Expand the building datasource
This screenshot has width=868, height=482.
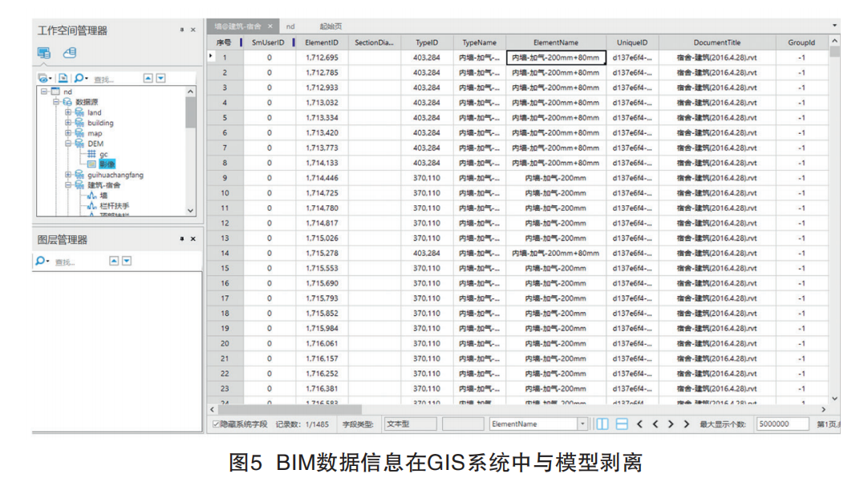coord(68,122)
